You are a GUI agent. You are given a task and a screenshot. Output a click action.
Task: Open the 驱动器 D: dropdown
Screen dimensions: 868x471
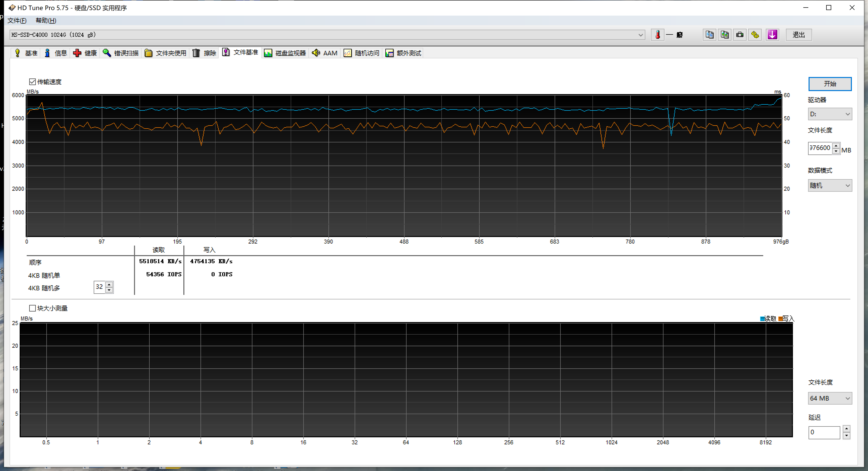coord(829,114)
